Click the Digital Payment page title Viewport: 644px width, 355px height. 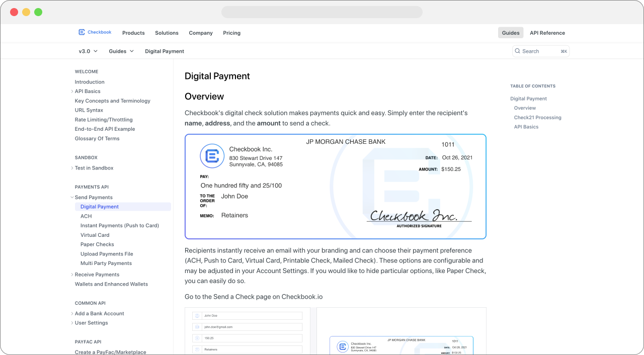coord(217,76)
